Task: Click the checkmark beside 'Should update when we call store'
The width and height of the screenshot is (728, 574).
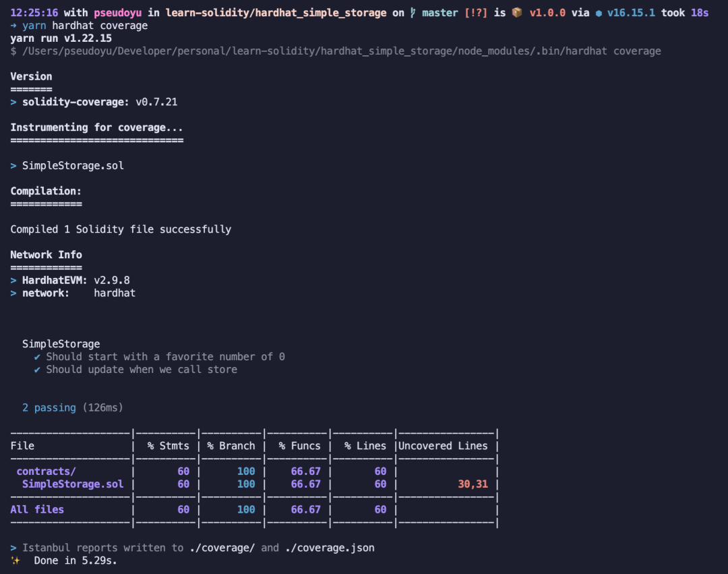Action: click(37, 370)
